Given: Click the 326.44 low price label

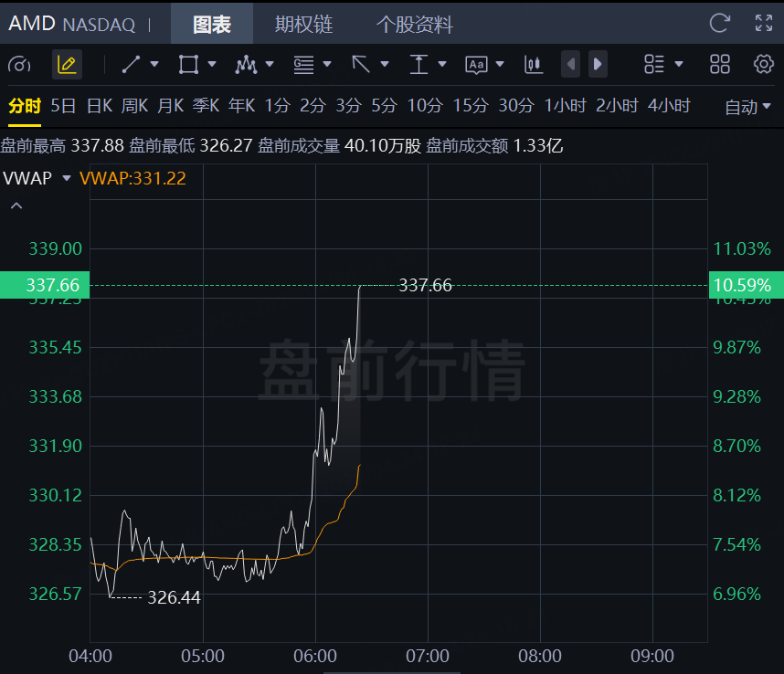Looking at the screenshot, I should (x=174, y=597).
